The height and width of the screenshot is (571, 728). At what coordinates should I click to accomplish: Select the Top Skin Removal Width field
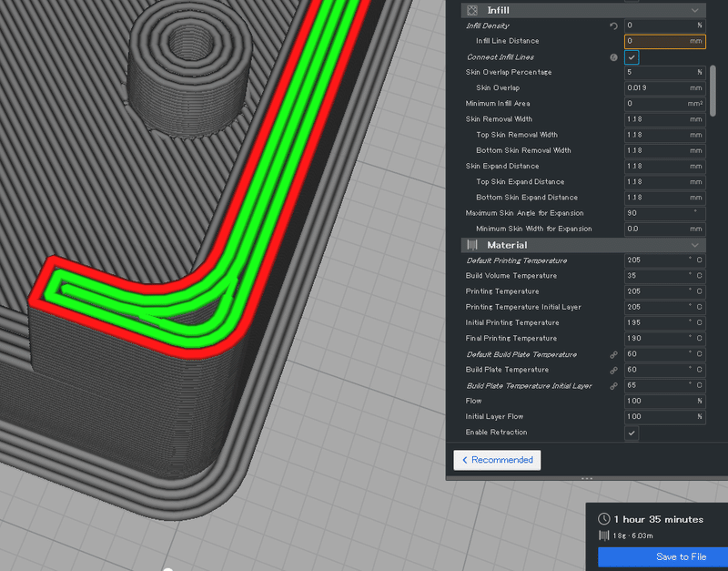665,135
